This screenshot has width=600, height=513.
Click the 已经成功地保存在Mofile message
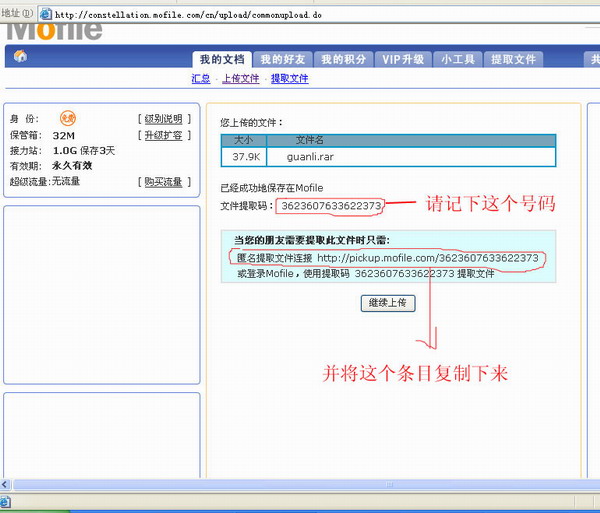tap(272, 188)
